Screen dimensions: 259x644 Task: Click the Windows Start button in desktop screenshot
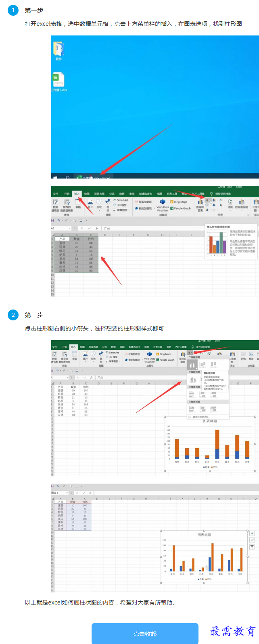coord(55,177)
